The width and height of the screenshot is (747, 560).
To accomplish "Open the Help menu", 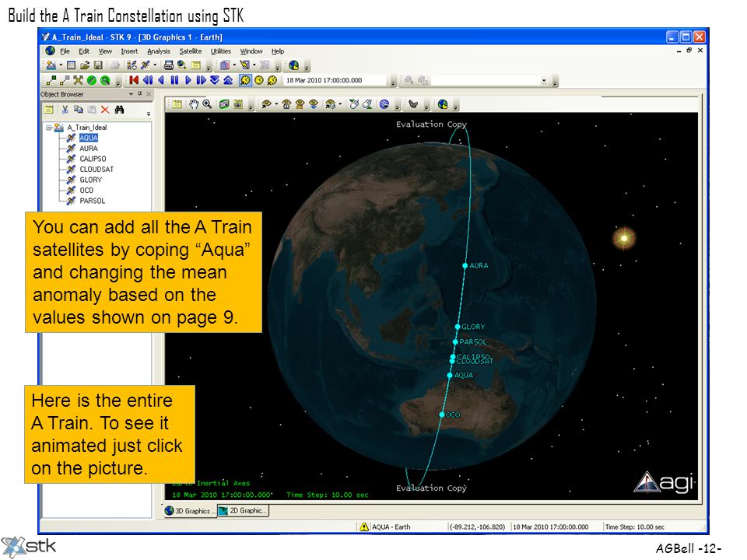I will (278, 51).
